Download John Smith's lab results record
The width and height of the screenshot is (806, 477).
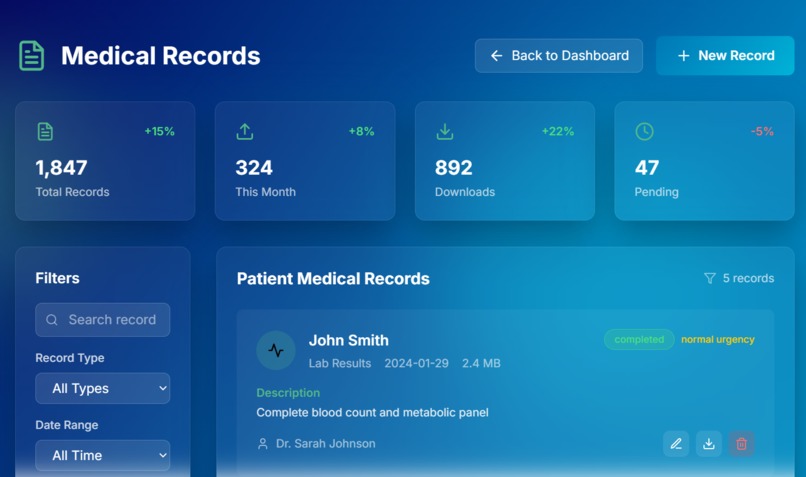coord(709,444)
